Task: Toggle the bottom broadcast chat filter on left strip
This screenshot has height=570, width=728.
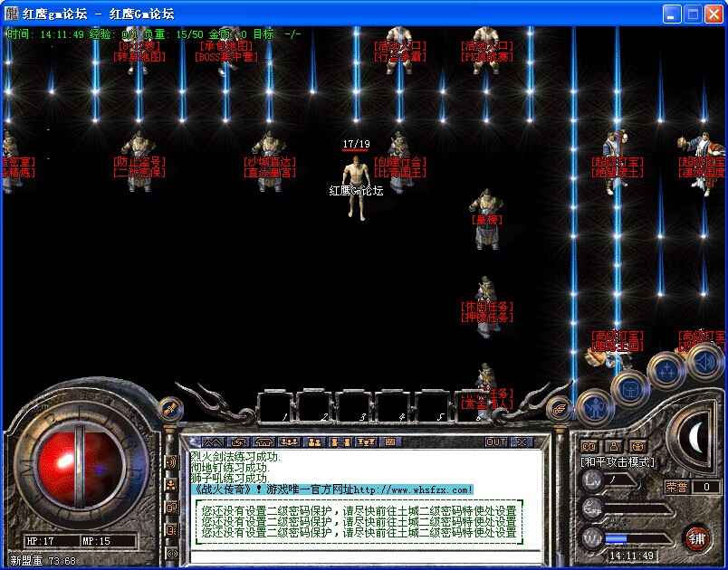Action: point(171,553)
